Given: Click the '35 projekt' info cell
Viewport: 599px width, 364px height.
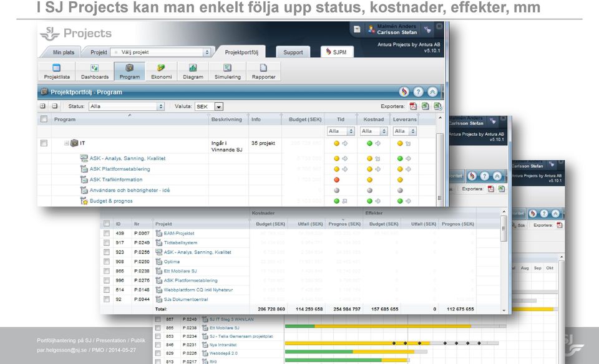Looking at the screenshot, I should [x=263, y=143].
